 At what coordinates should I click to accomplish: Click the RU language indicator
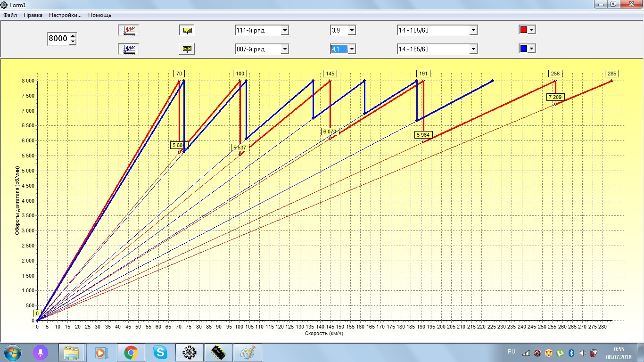512,352
